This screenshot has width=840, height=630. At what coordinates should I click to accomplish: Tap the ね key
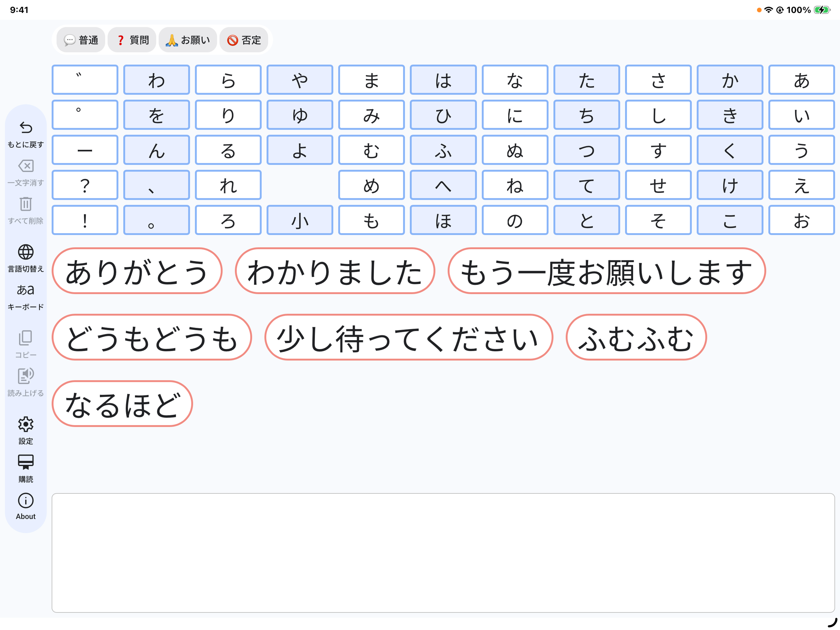[x=515, y=185]
